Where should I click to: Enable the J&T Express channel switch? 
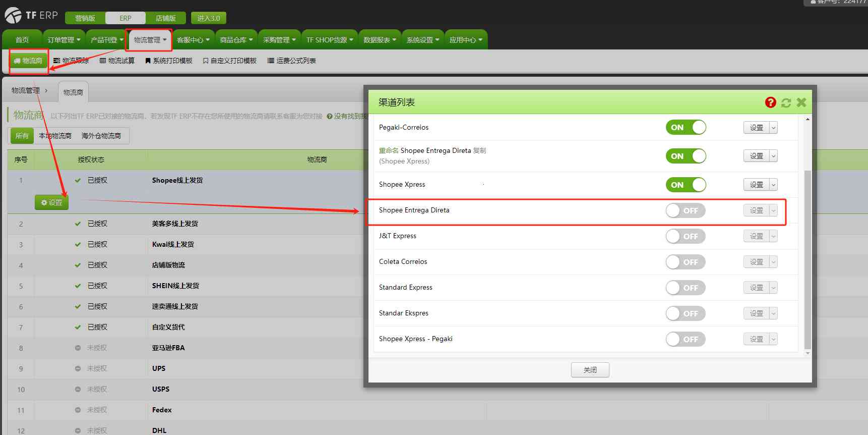click(x=686, y=236)
